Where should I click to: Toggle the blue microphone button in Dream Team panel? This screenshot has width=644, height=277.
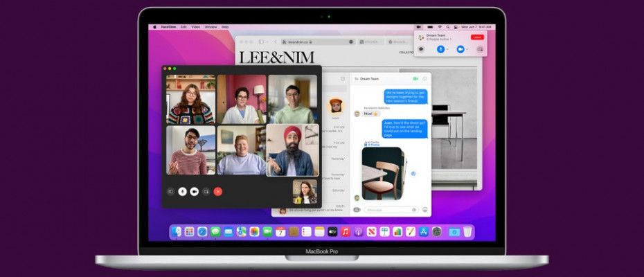[x=440, y=49]
